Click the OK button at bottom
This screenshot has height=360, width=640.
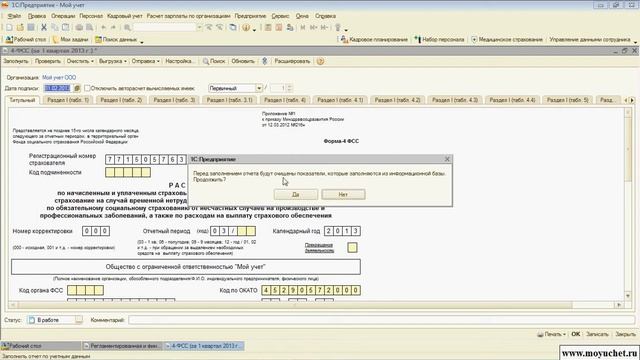576,334
